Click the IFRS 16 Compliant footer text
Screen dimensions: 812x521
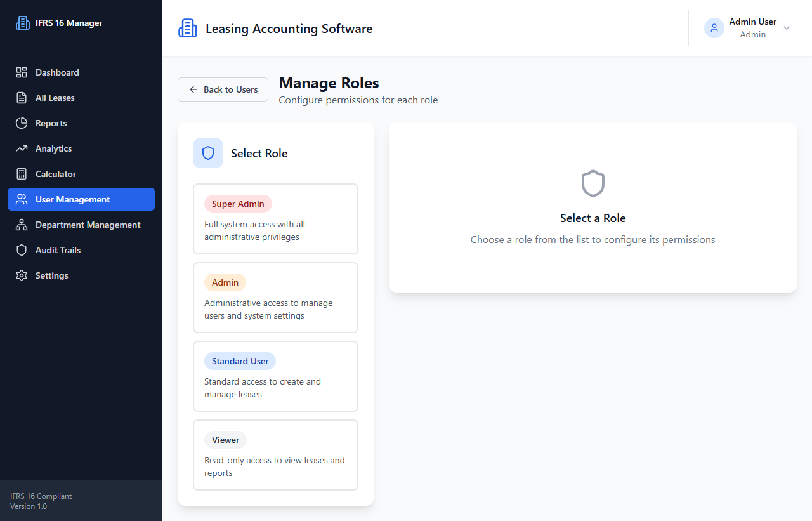(41, 496)
